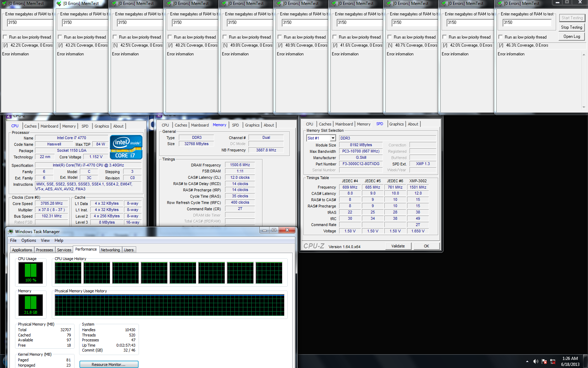Click the NB Frequency value 3887.8 MHz
This screenshot has height=368, width=588.
coord(266,150)
